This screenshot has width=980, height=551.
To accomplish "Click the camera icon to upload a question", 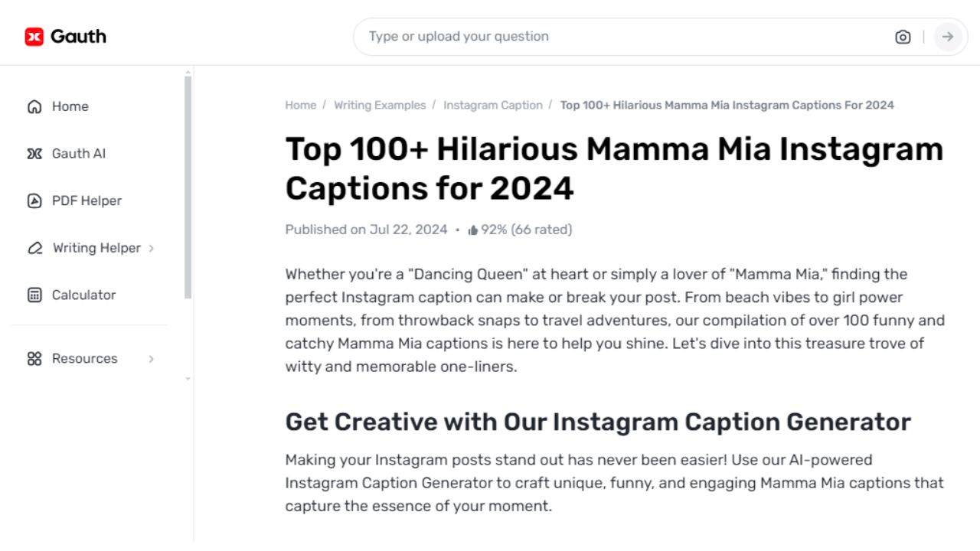I will [x=903, y=36].
